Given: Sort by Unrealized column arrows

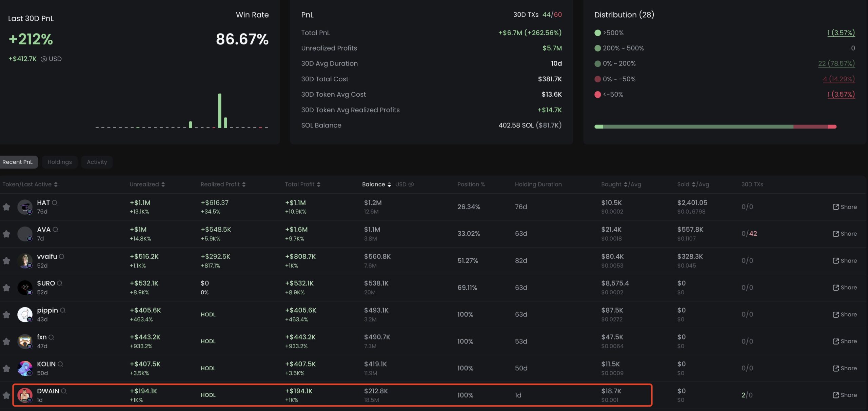Looking at the screenshot, I should [163, 184].
